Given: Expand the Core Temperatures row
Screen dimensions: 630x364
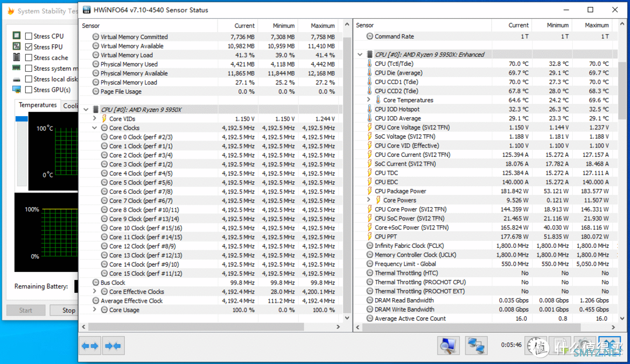Looking at the screenshot, I should point(369,100).
